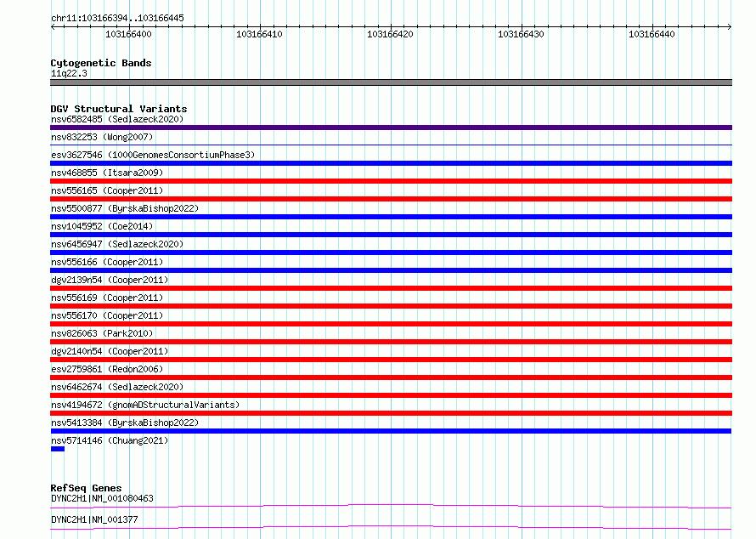Click the Cytogenetic Bands track heading
This screenshot has width=756, height=539.
tap(101, 63)
